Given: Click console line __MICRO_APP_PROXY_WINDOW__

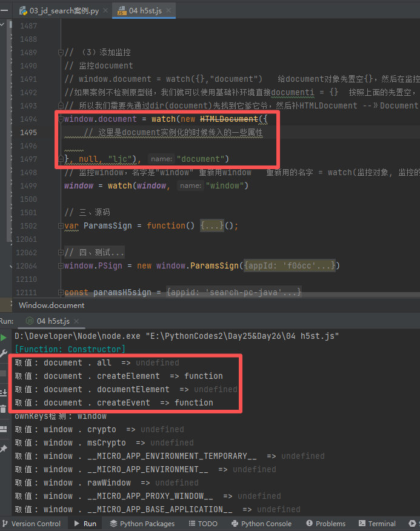Looking at the screenshot, I should point(148,496).
